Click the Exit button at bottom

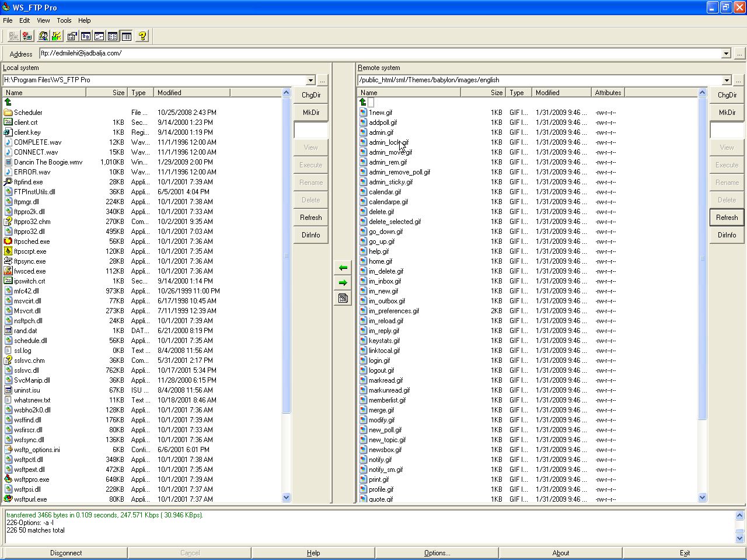tap(685, 553)
